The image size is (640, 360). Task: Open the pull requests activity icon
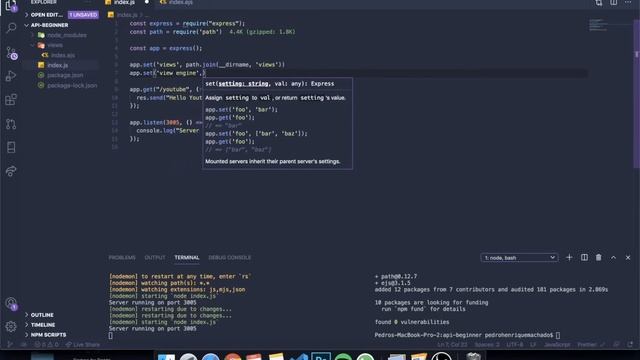tap(11, 124)
